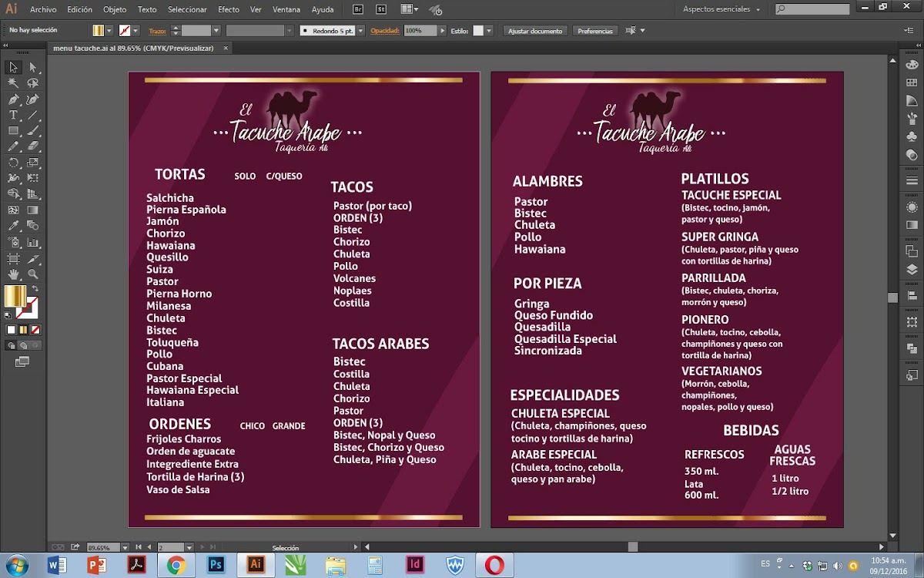Open the Stroke panel icon
This screenshot has width=924, height=578.
pyautogui.click(x=912, y=181)
